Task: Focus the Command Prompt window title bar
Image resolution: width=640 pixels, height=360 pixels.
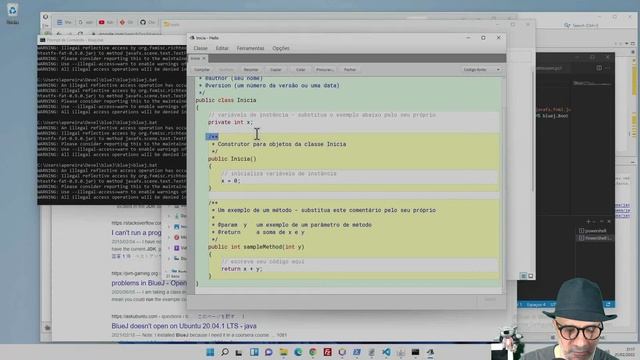Action: tap(112, 40)
